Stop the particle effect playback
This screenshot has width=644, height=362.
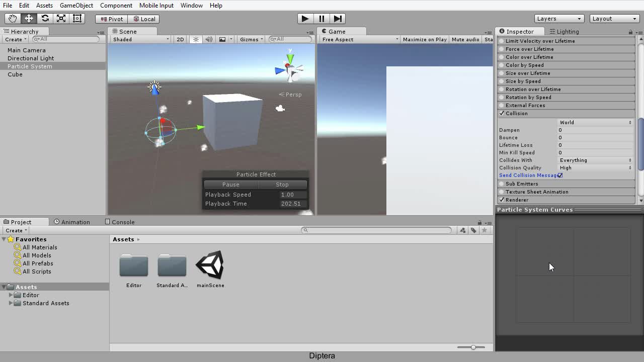282,185
